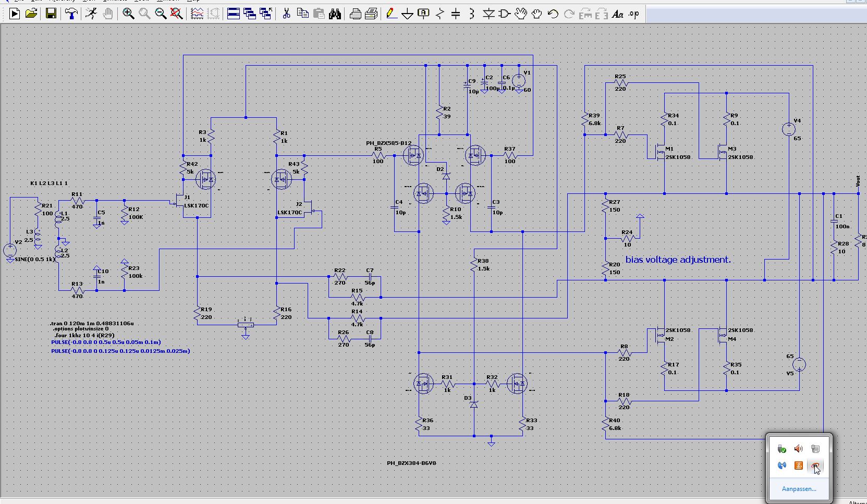Click Zoom Full Extents icon
The width and height of the screenshot is (867, 504).
coord(177,14)
